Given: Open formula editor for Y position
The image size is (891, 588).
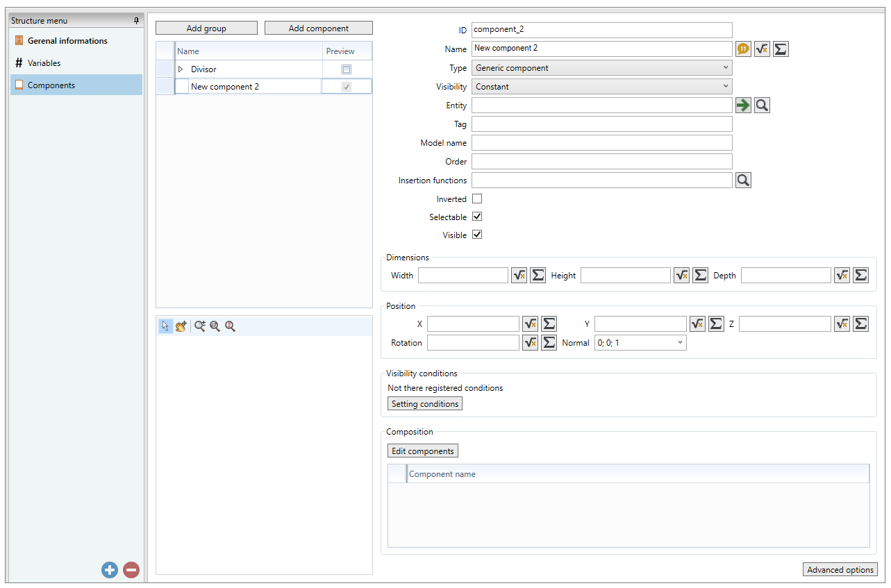Looking at the screenshot, I should click(x=697, y=324).
